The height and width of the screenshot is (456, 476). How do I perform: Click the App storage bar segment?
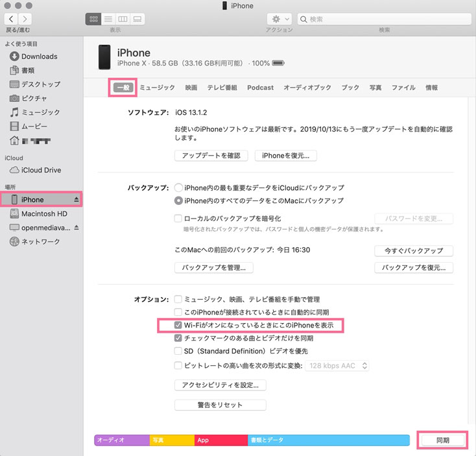[x=221, y=440]
